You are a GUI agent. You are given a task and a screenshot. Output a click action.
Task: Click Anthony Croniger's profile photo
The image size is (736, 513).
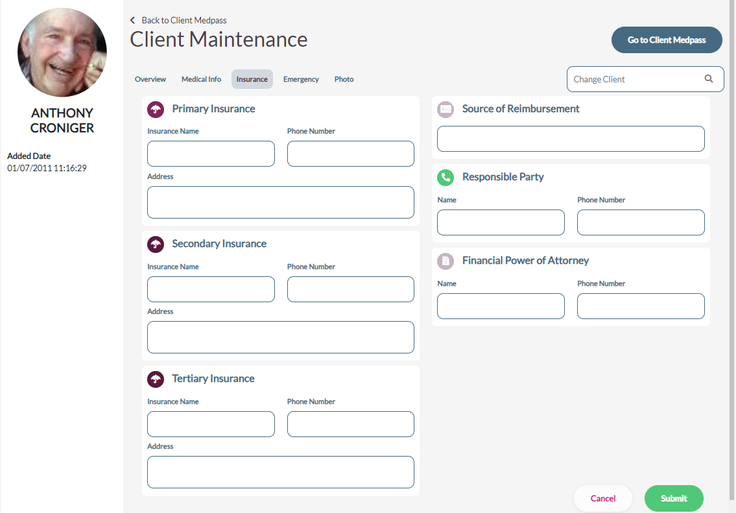point(62,52)
